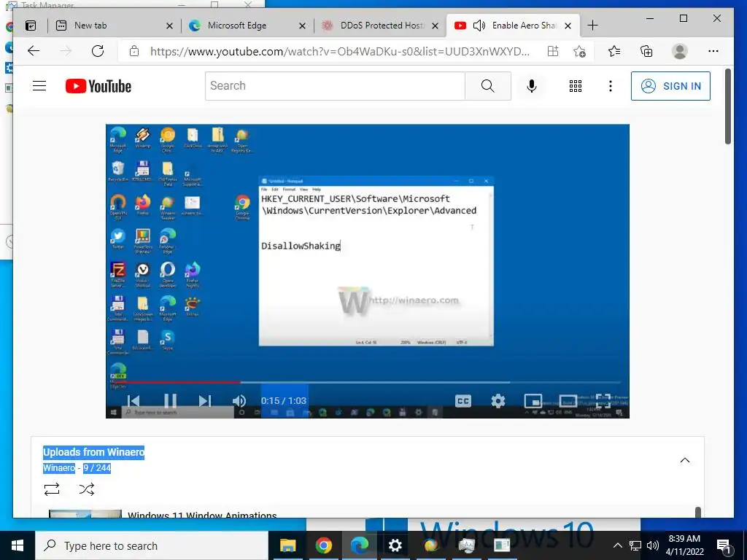This screenshot has height=560, width=747.
Task: Open the YouTube guide hamburger menu
Action: pyautogui.click(x=39, y=86)
